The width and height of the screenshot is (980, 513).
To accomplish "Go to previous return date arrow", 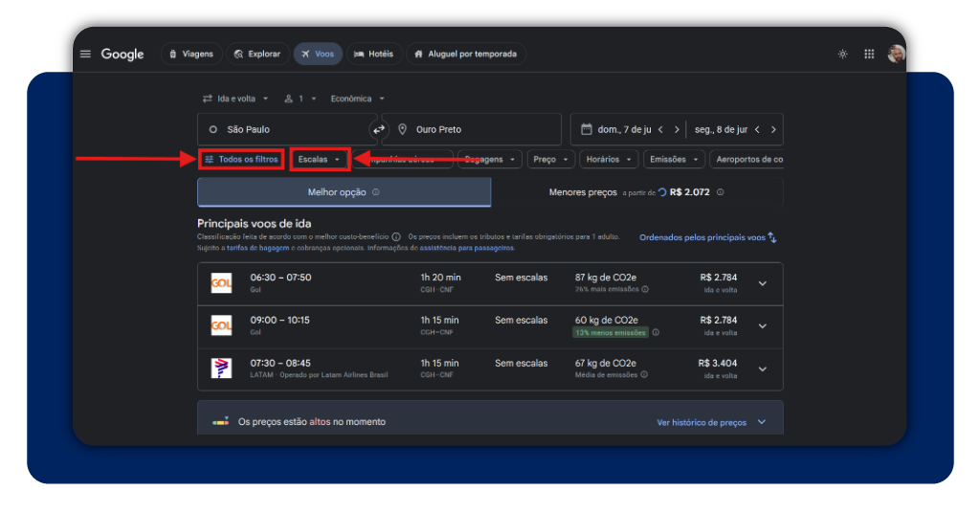I will click(757, 129).
